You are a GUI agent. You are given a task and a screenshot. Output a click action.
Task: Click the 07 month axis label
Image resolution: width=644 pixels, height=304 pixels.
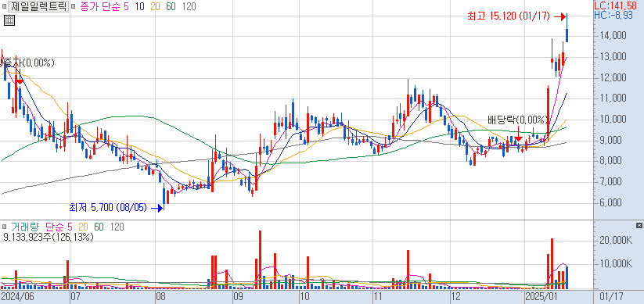pyautogui.click(x=76, y=297)
